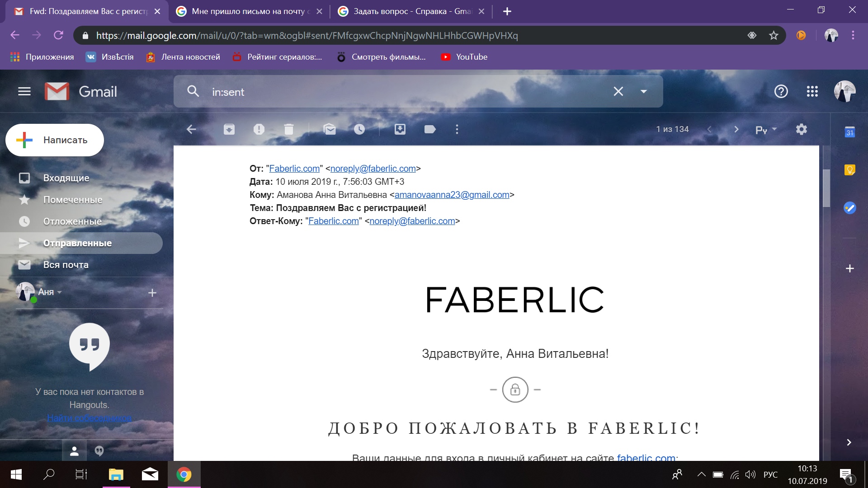This screenshot has width=868, height=488.
Task: Switch to Hangouts contacts tab icon
Action: point(75,451)
